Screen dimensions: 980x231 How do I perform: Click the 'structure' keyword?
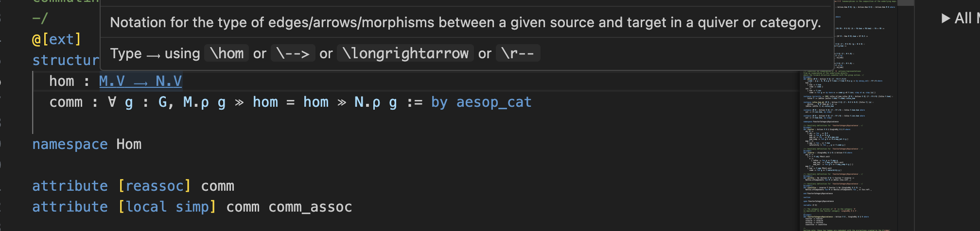point(66,60)
